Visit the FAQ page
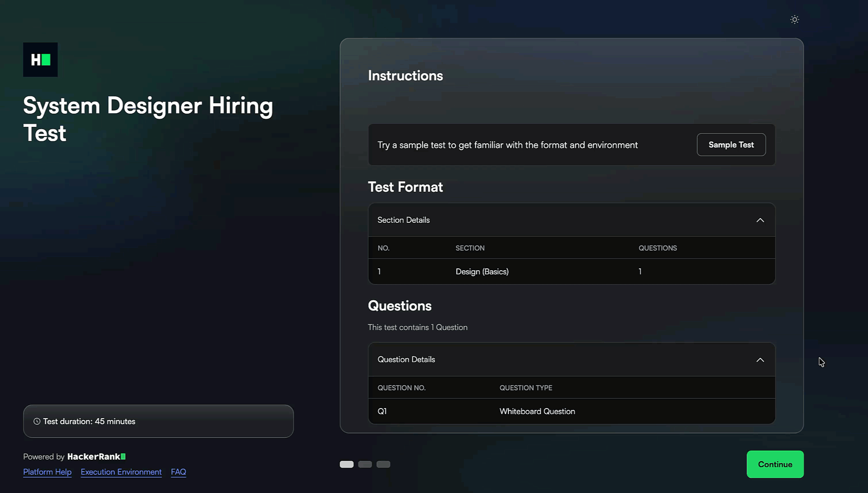Image resolution: width=868 pixels, height=493 pixels. click(178, 472)
